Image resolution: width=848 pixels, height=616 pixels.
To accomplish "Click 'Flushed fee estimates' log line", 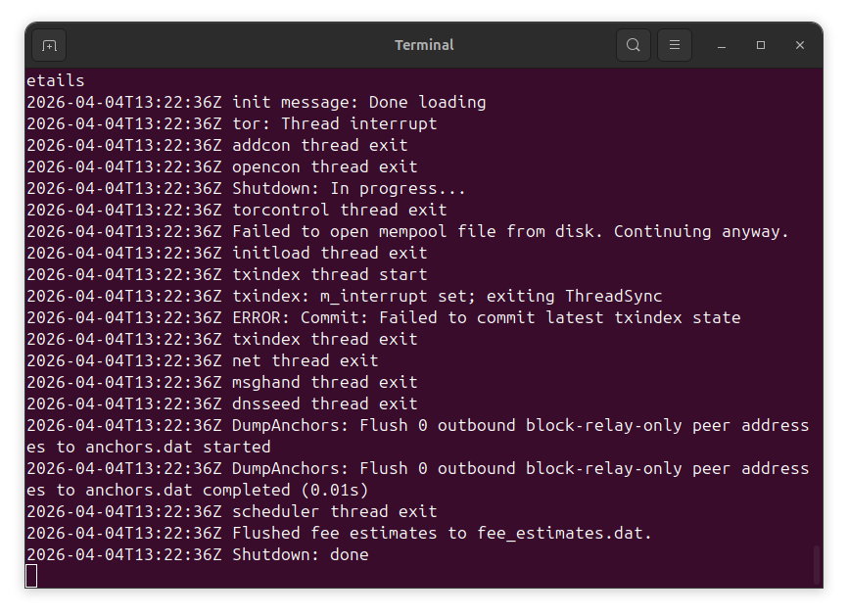I will click(441, 534).
